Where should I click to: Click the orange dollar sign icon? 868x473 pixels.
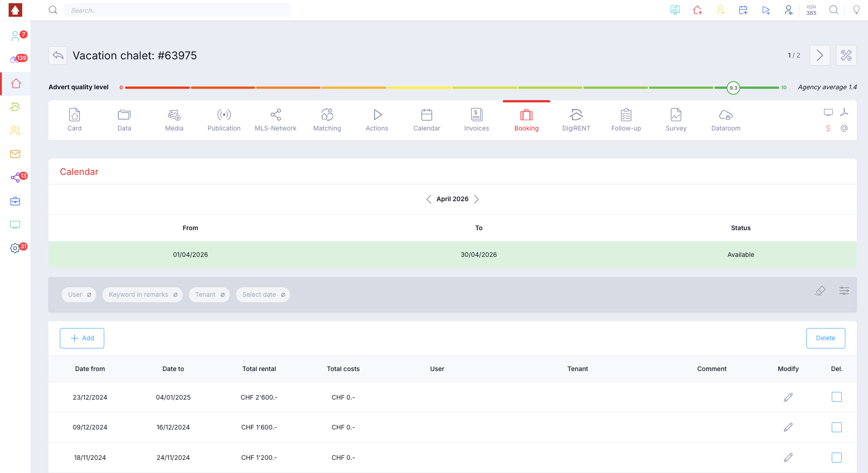(x=828, y=128)
